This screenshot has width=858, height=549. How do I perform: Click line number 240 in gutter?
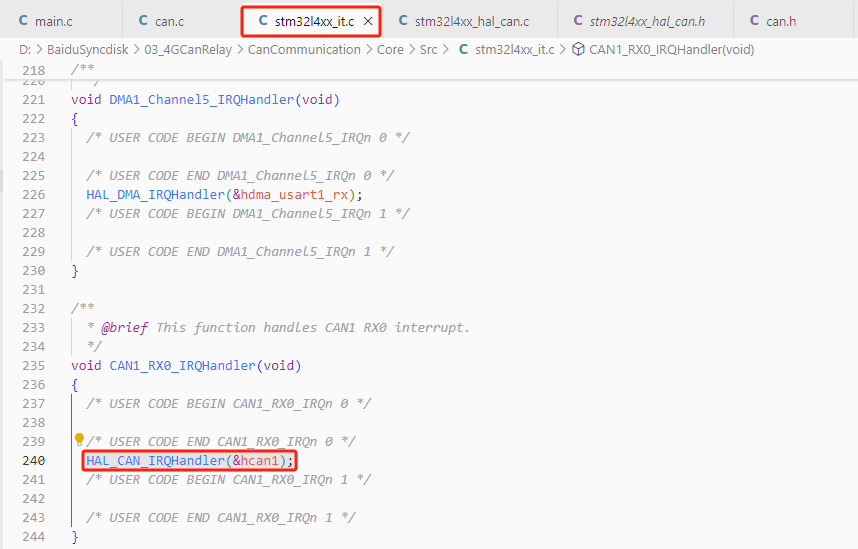point(33,461)
